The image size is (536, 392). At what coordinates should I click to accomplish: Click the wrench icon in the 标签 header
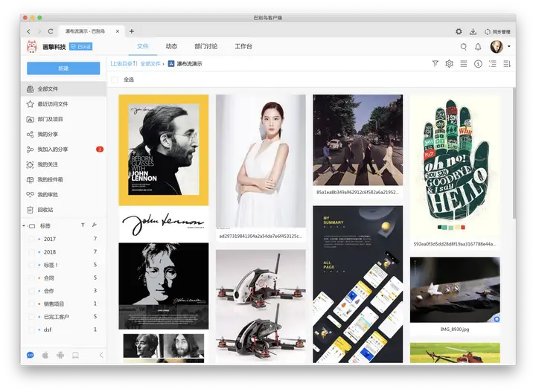pyautogui.click(x=95, y=225)
